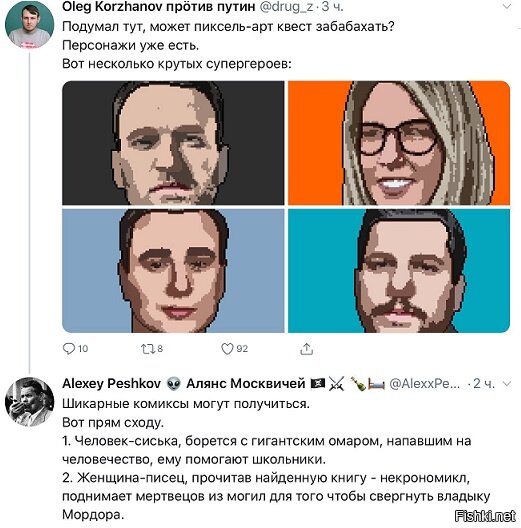Click the reply speech bubble icon
Screen dimensions: 521x528
point(69,349)
